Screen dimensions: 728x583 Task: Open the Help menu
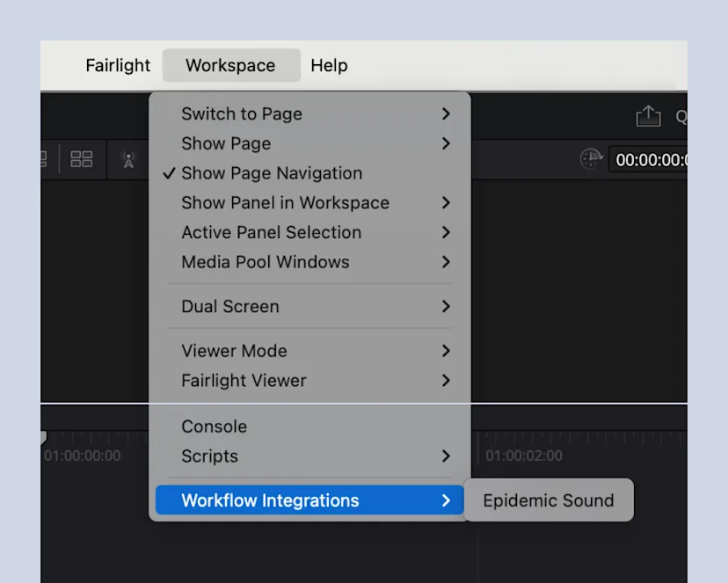[x=329, y=65]
